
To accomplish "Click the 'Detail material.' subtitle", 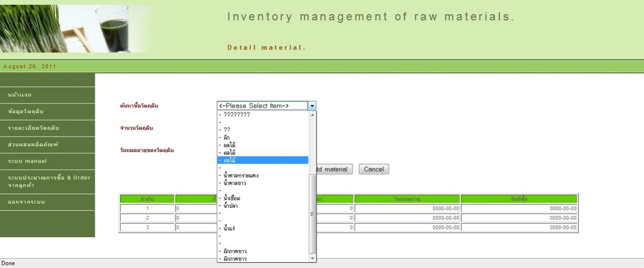I will (266, 48).
